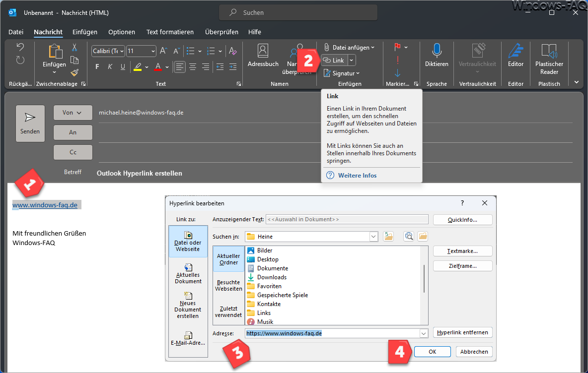Clear all formatting with the eraser A
Screen dimensions: 588x373
coord(232,51)
